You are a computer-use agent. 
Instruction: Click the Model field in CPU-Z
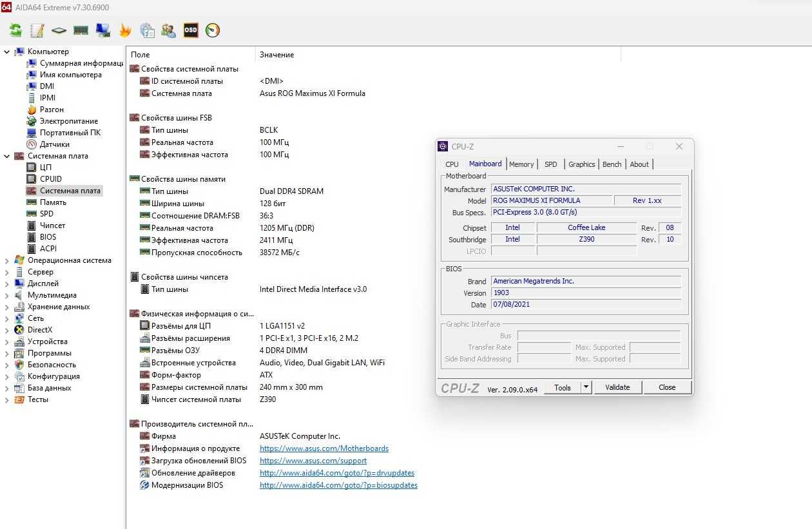(x=551, y=200)
